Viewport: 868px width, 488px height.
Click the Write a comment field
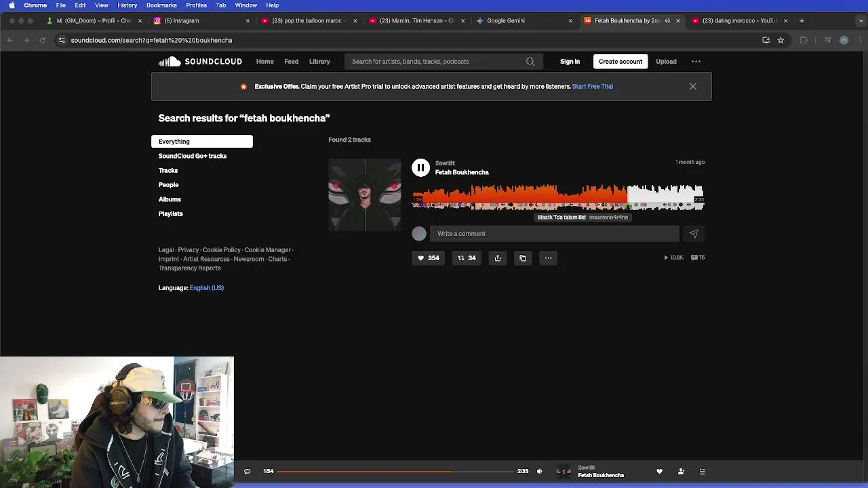pos(554,234)
